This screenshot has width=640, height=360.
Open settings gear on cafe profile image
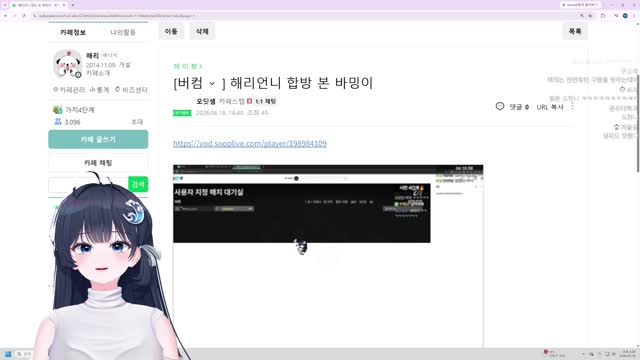(78, 75)
